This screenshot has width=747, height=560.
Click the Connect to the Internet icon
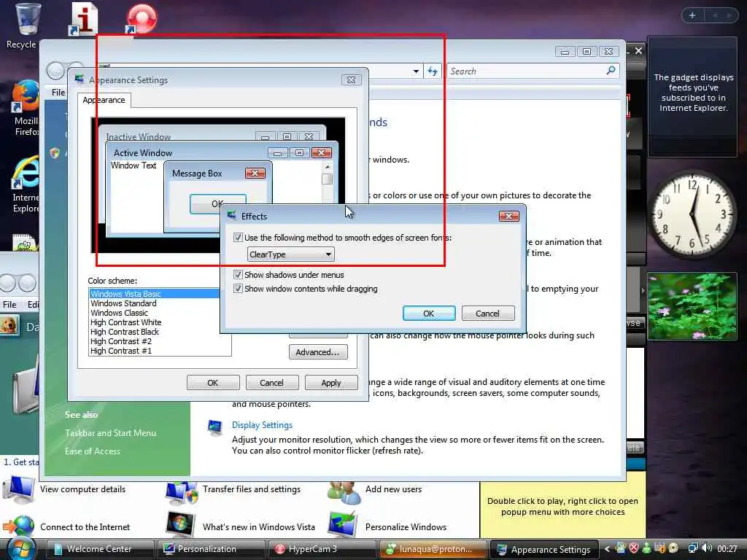(18, 526)
